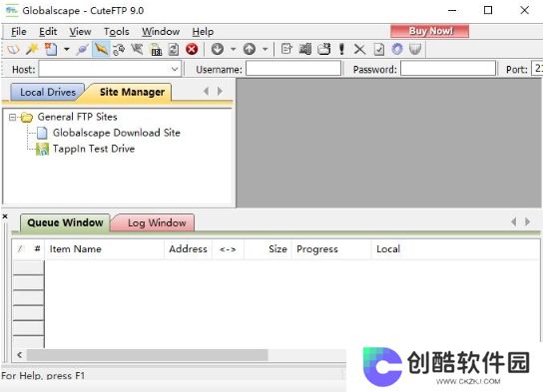Click the New Folder toolbar icon

[323, 49]
